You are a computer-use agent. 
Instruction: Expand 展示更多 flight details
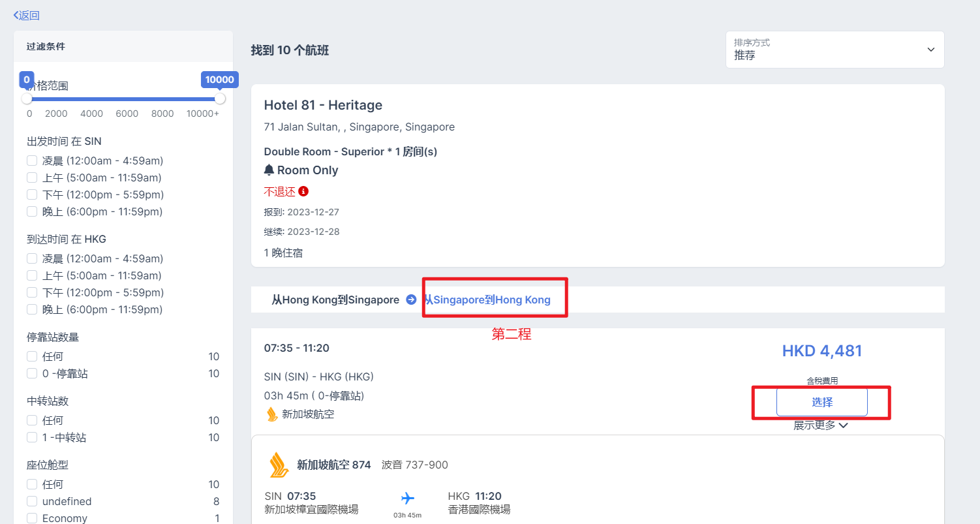tap(820, 425)
